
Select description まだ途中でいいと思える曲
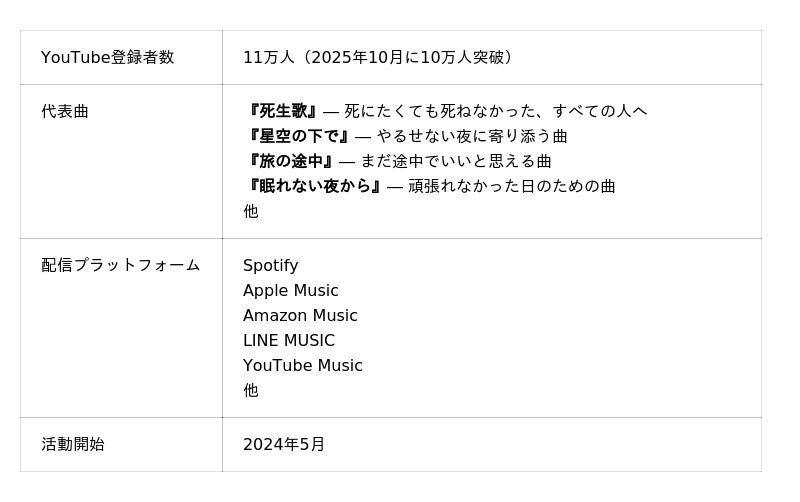(456, 161)
